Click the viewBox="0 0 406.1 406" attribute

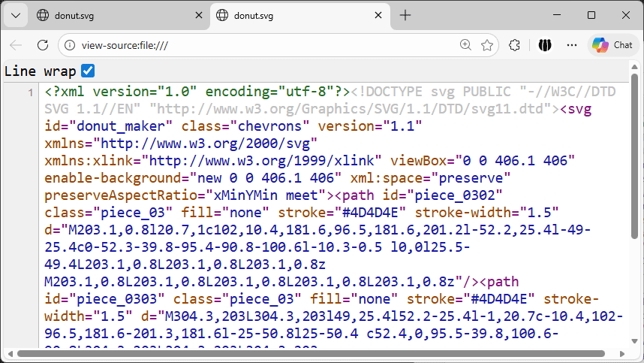[482, 161]
